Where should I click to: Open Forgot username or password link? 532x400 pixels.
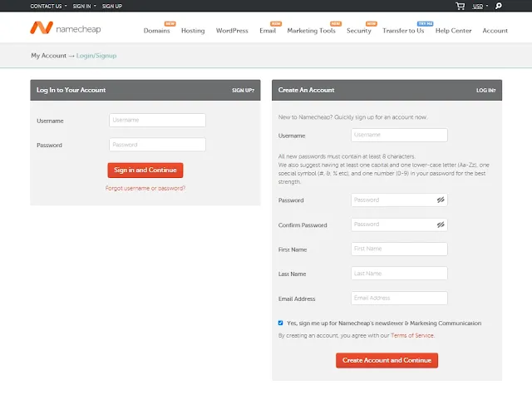pyautogui.click(x=145, y=188)
